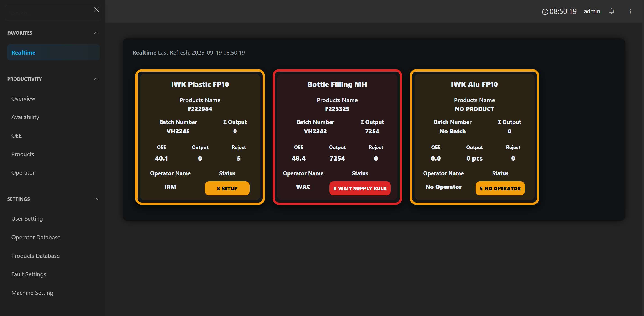This screenshot has width=644, height=316.
Task: Open the Availability page
Action: click(x=25, y=117)
